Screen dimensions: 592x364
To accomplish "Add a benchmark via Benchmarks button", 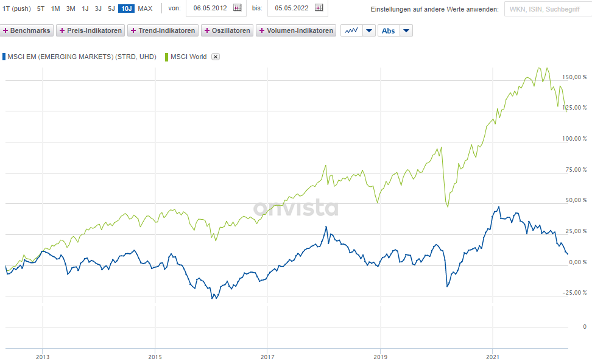I will (x=26, y=30).
